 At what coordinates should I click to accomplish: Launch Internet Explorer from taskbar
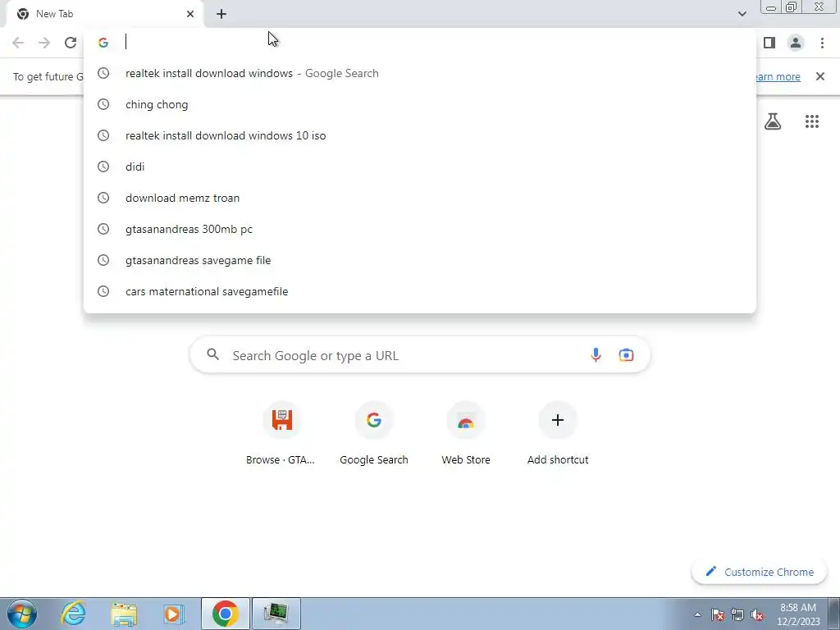point(73,614)
